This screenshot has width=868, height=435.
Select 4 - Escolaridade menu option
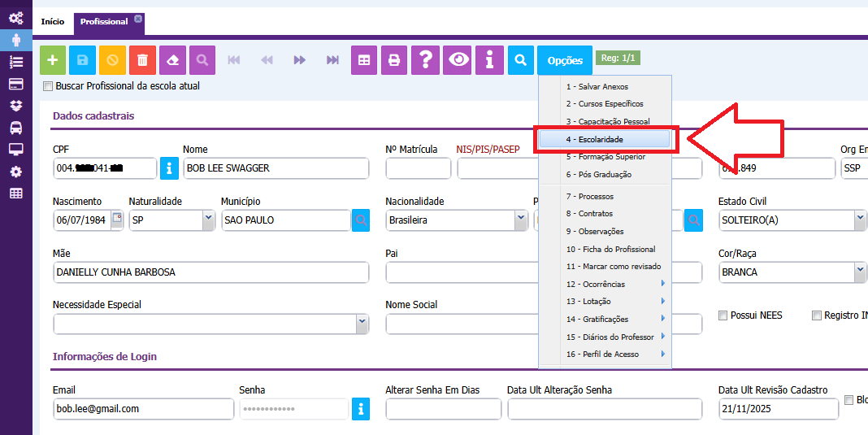605,140
